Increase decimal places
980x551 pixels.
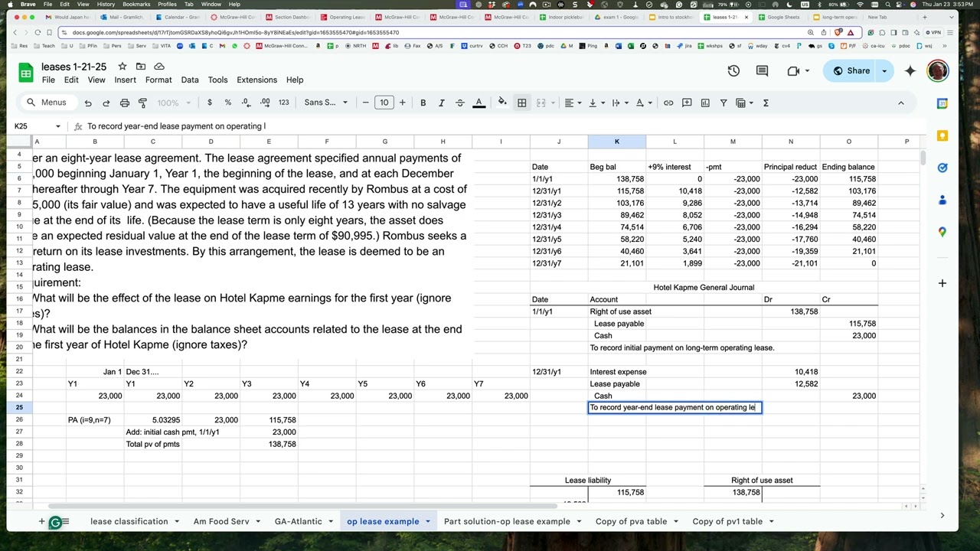[x=265, y=103]
